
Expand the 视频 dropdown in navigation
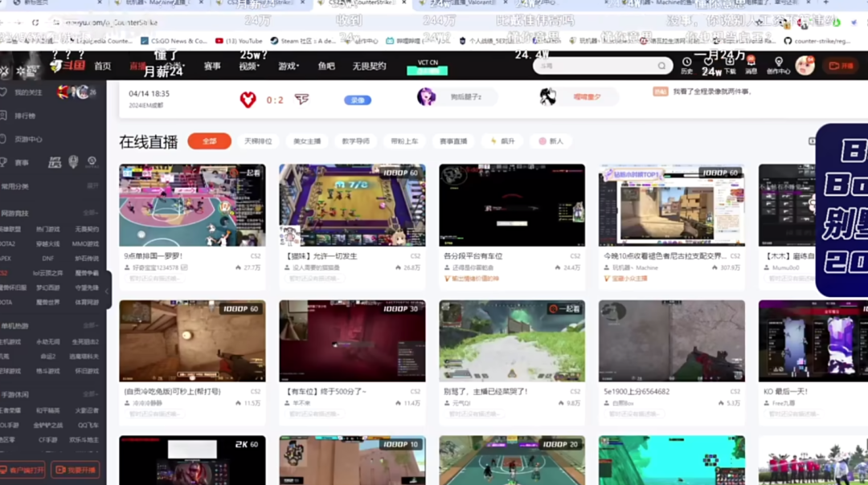249,66
